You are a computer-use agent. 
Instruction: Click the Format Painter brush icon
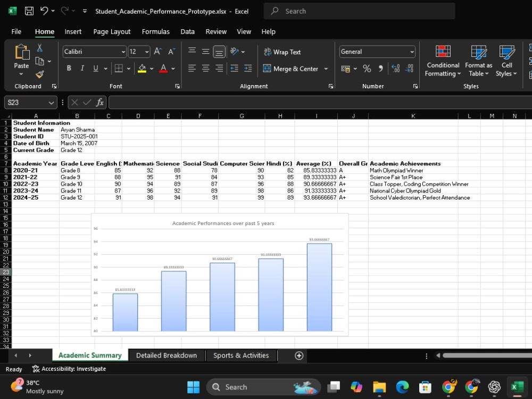pos(40,74)
